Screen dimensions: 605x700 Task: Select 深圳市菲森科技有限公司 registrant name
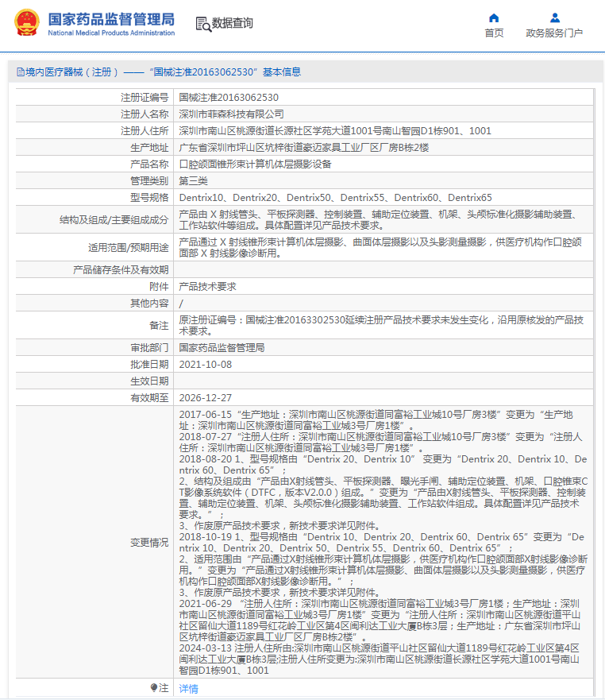click(231, 114)
